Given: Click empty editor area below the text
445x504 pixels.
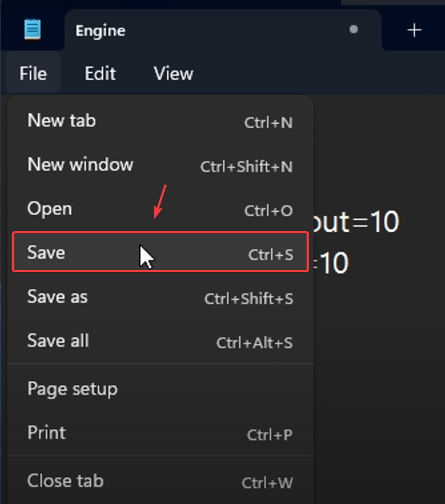Looking at the screenshot, I should (x=377, y=377).
